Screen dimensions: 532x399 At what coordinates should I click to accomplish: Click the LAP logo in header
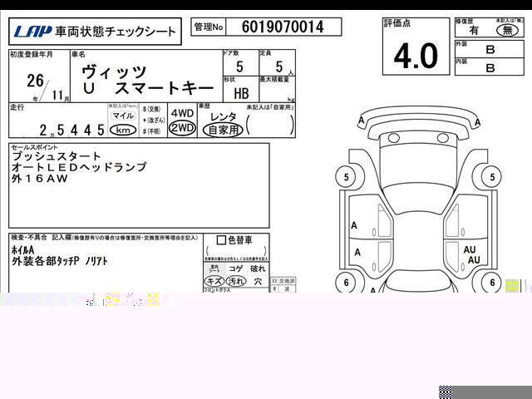pyautogui.click(x=32, y=32)
